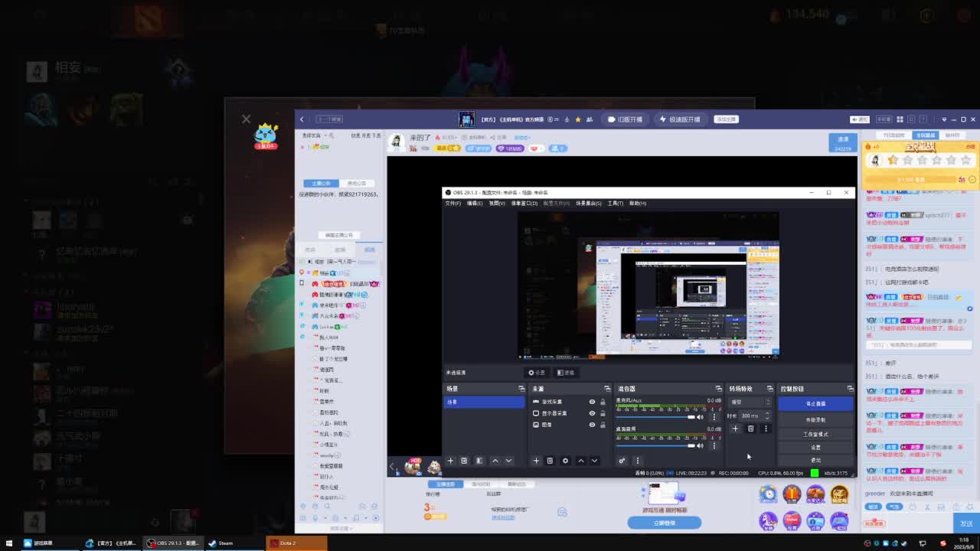Open OBS 帮助(H) menu
This screenshot has width=980, height=551.
[638, 204]
